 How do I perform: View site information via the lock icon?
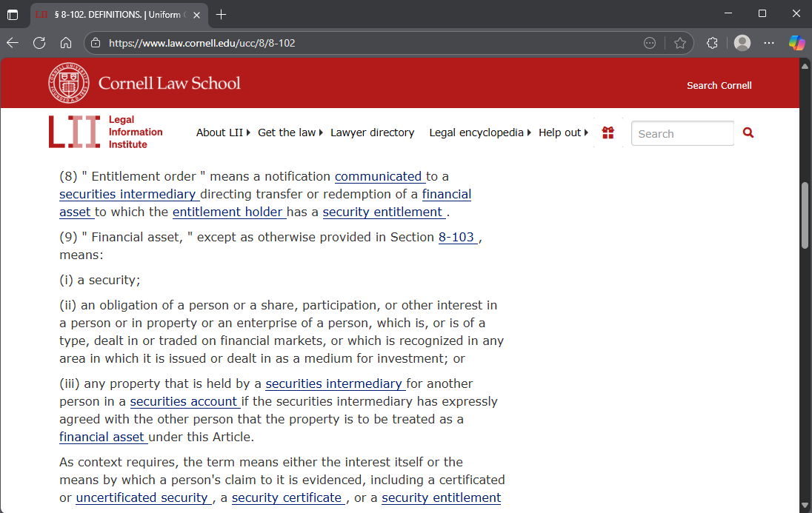pos(94,43)
